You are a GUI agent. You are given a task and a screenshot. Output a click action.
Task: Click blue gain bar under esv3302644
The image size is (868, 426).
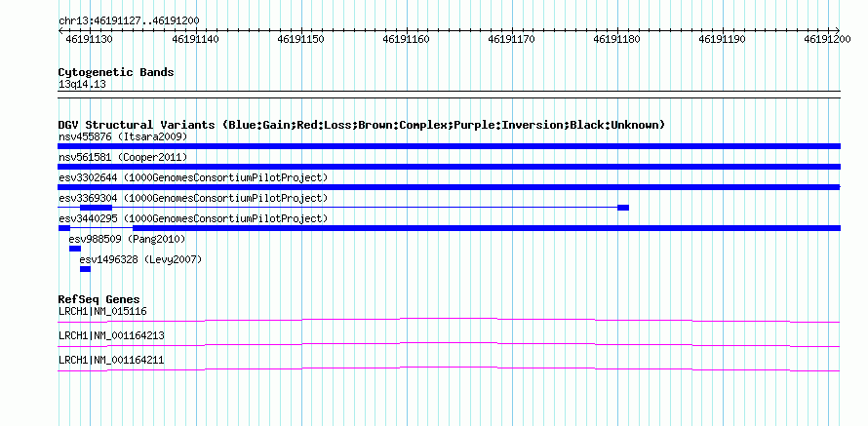449,187
